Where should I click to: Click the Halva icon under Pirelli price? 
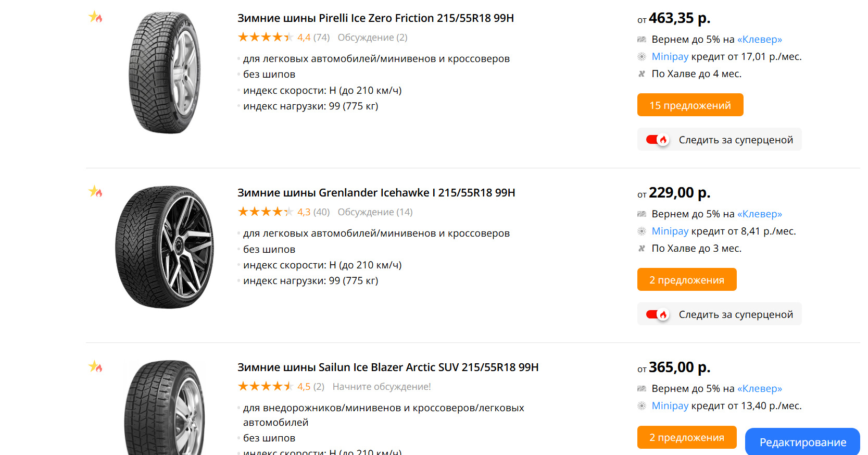(x=641, y=74)
